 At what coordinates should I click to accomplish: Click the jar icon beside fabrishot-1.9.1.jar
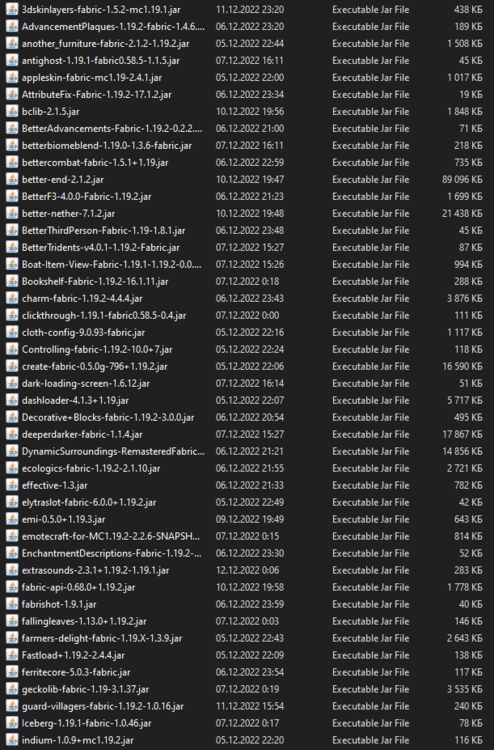[12, 604]
